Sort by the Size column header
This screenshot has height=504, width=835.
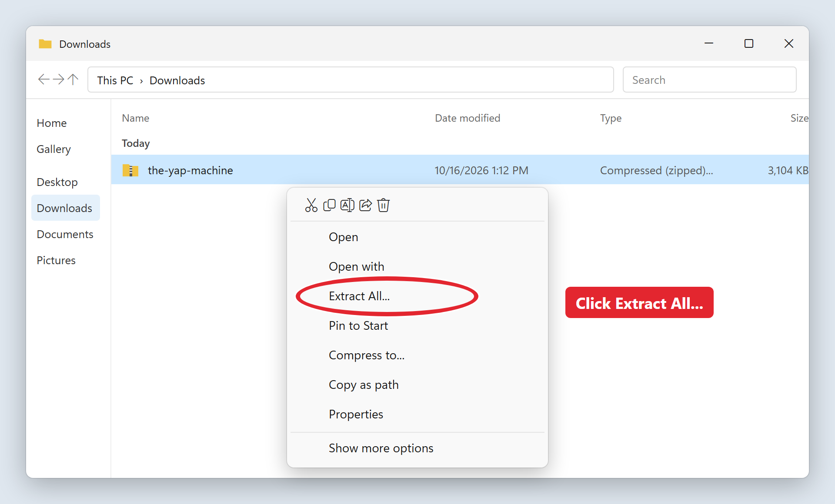click(x=799, y=118)
